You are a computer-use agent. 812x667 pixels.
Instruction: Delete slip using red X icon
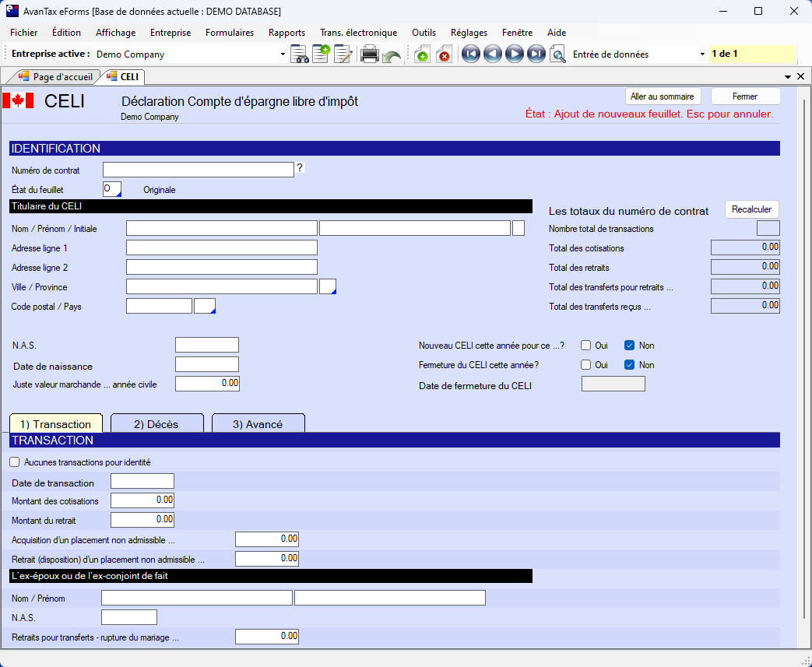click(443, 54)
